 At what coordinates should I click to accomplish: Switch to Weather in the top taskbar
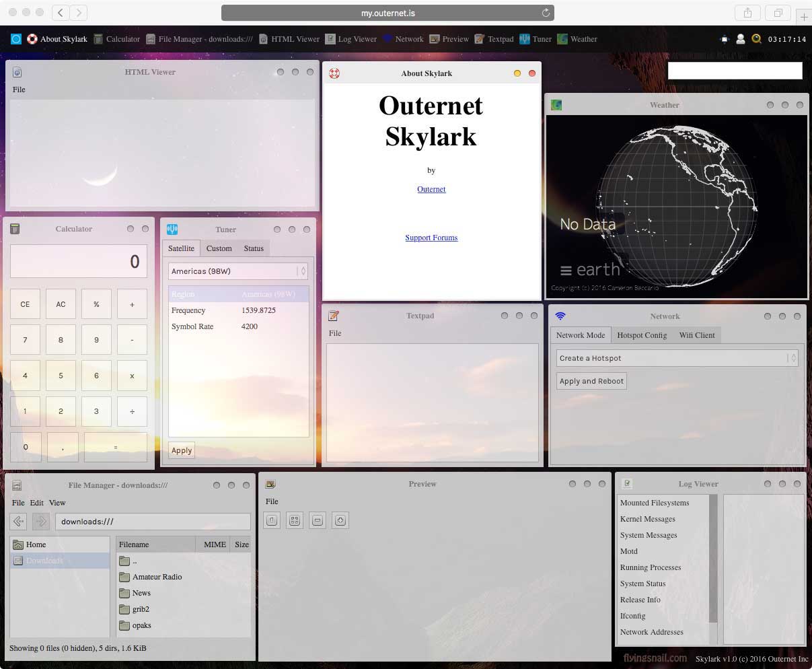coord(577,39)
